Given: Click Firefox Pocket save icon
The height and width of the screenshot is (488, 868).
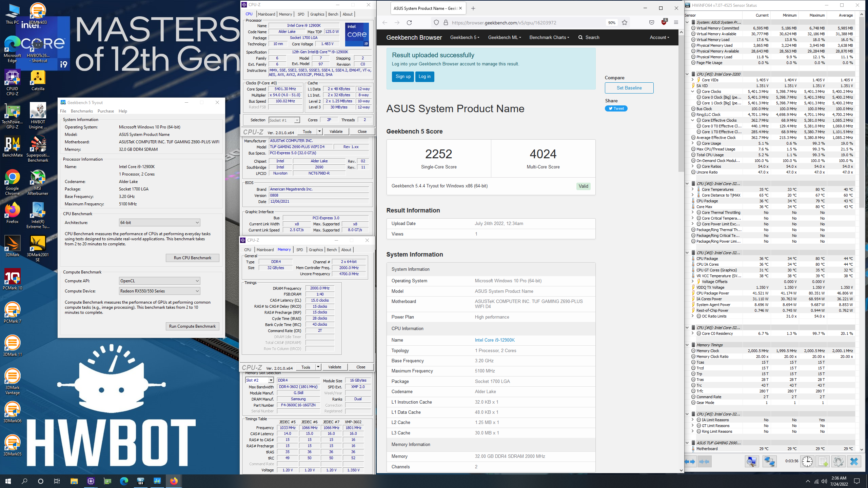Looking at the screenshot, I should point(651,23).
